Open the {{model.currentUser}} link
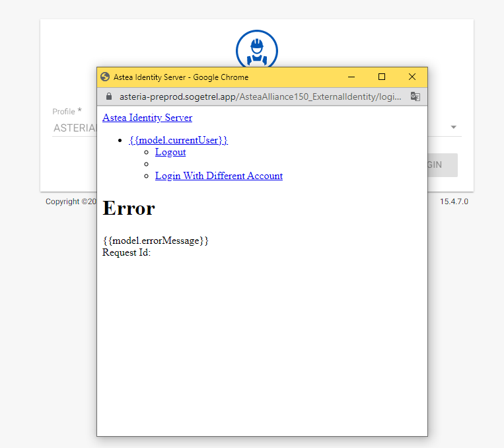Viewport: 504px width, 448px height. point(178,140)
